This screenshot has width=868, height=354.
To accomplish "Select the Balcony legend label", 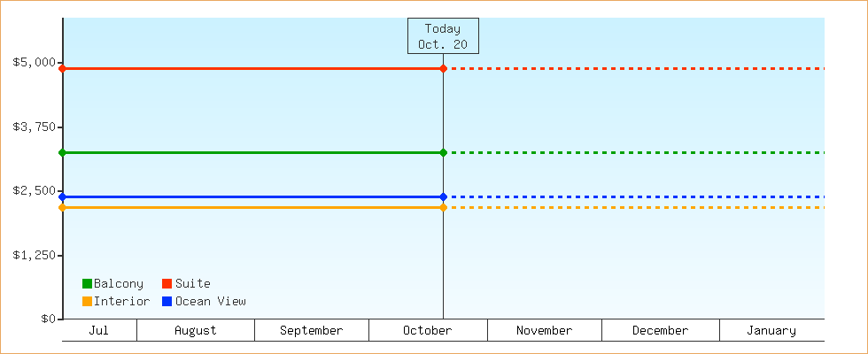I will coord(119,284).
